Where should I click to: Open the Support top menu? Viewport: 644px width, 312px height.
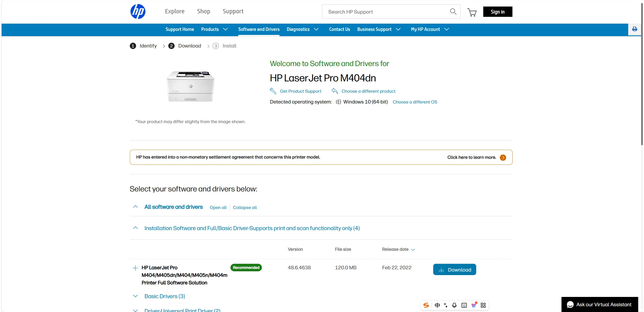click(233, 11)
